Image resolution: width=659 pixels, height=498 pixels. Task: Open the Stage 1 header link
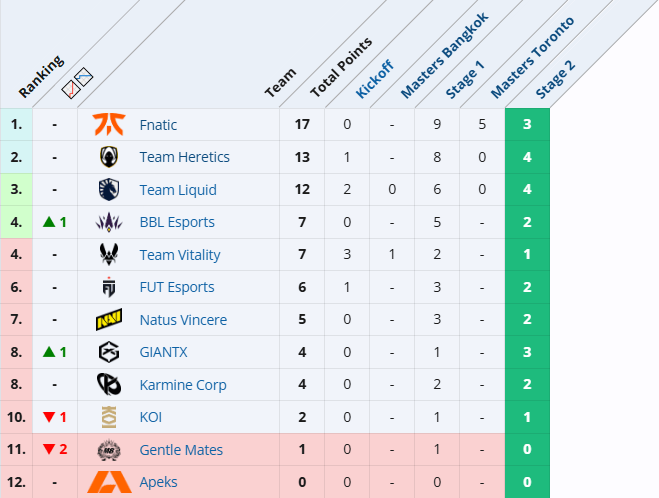tap(464, 79)
